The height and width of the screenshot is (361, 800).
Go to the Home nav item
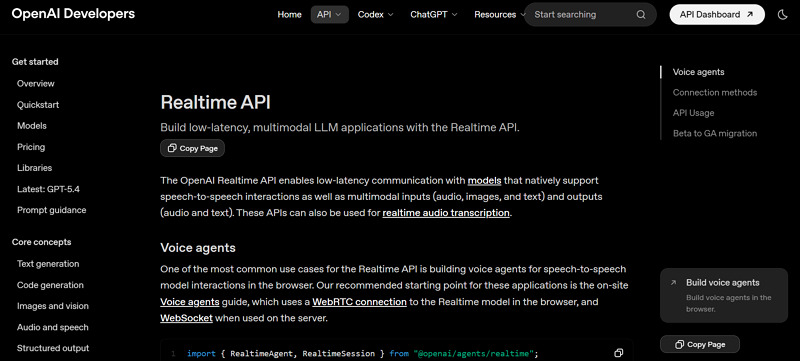click(289, 15)
